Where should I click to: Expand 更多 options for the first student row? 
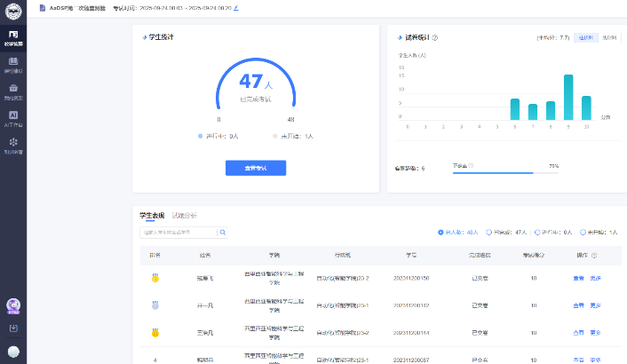click(x=596, y=279)
